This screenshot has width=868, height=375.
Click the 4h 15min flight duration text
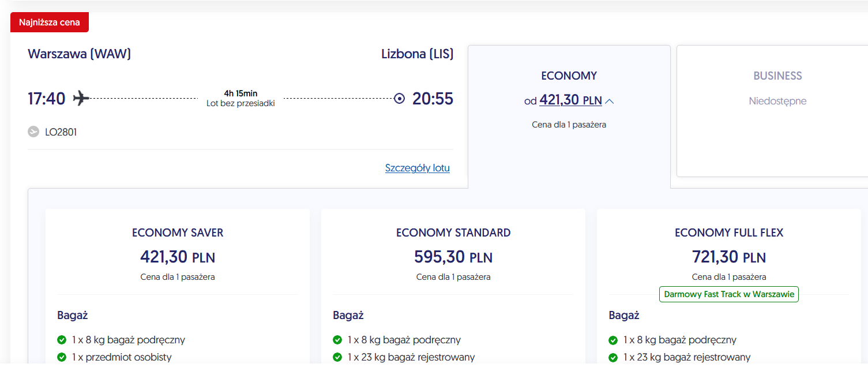(x=241, y=93)
